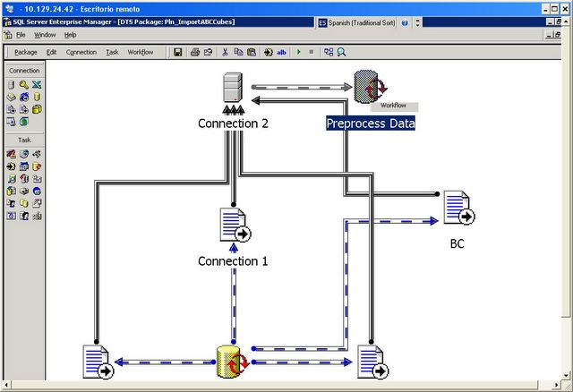
Task: Click the a|b text annotation icon
Action: coord(281,52)
